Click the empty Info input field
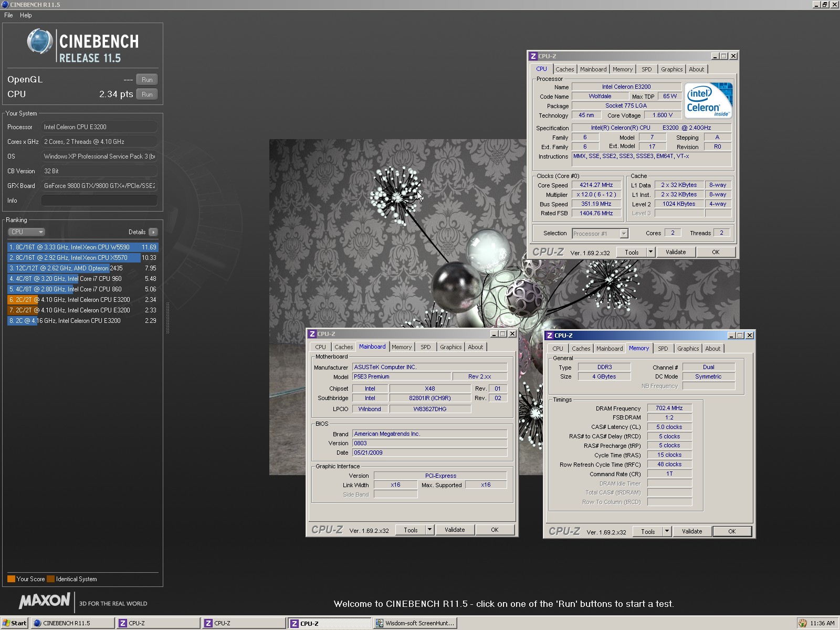840x630 pixels. coord(99,201)
